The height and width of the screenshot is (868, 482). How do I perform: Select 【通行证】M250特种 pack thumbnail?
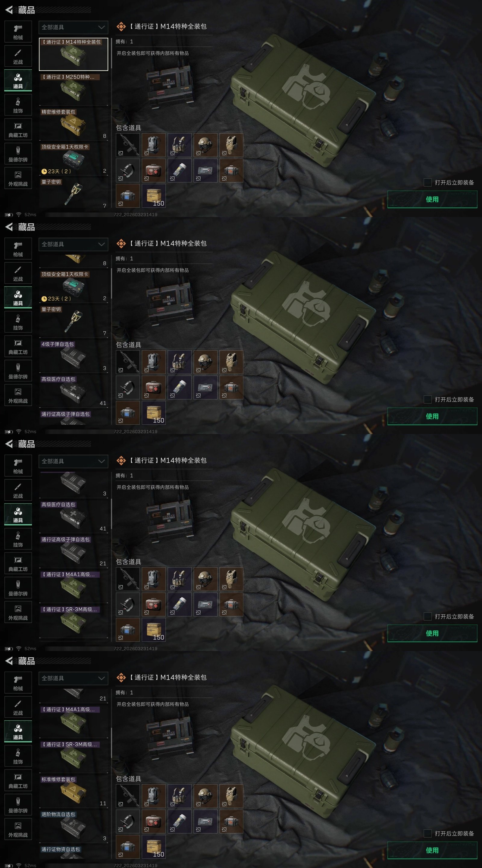pyautogui.click(x=74, y=89)
